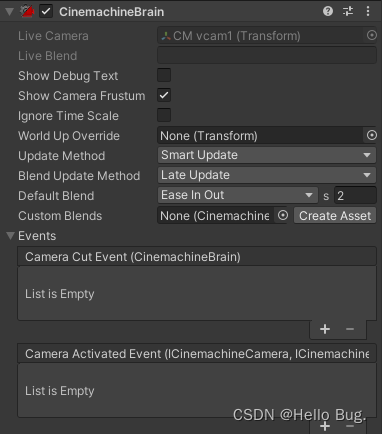Add listener to Camera Cut Event

pos(325,329)
